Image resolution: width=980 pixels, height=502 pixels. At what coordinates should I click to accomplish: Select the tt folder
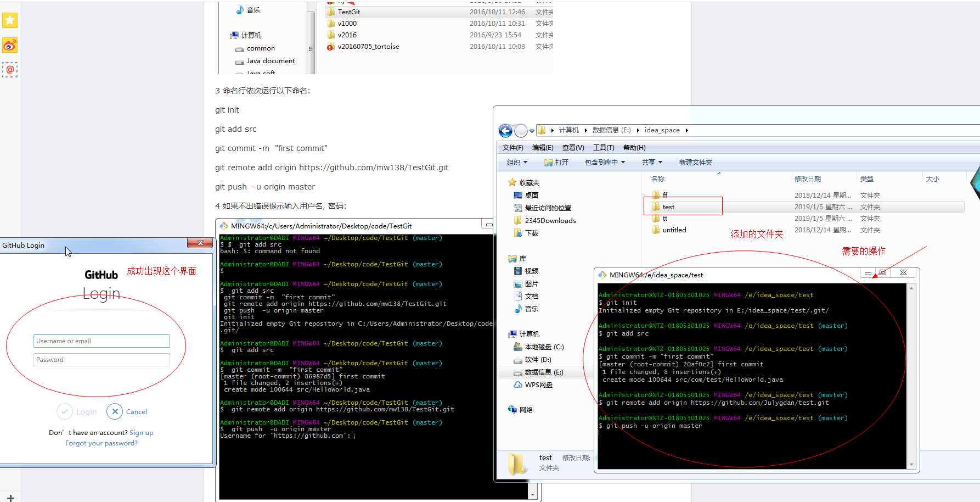660,219
